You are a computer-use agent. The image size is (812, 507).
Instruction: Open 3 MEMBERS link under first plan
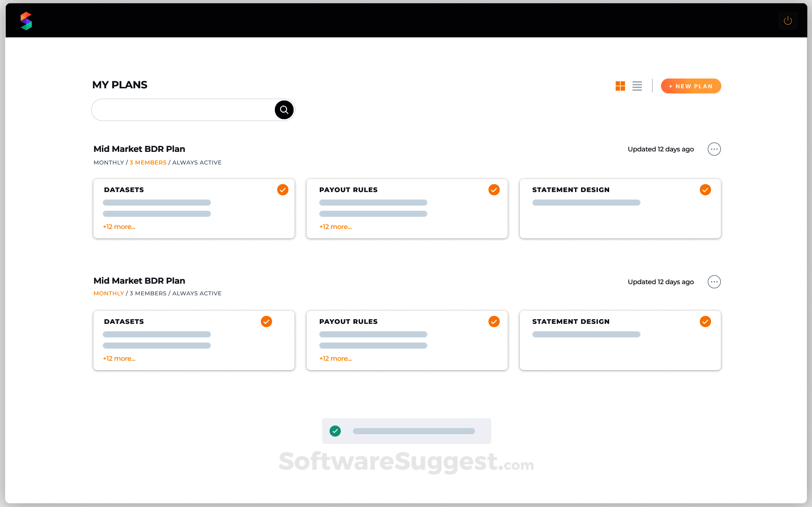[x=148, y=162]
